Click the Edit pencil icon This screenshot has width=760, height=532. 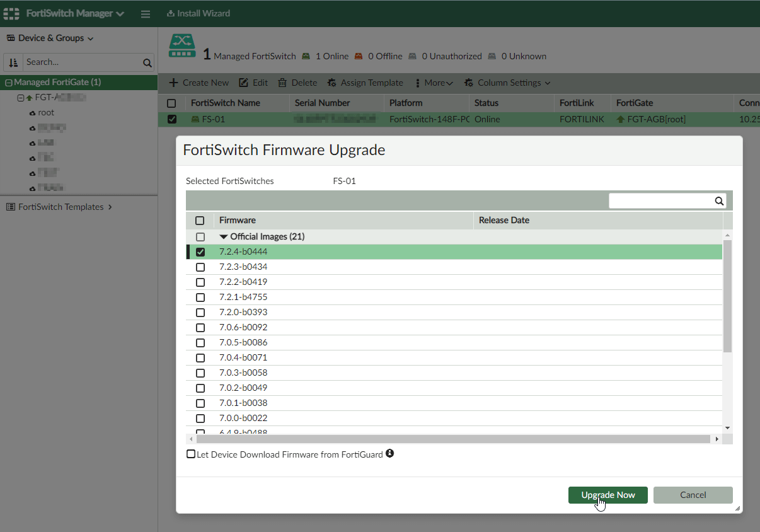pos(243,83)
